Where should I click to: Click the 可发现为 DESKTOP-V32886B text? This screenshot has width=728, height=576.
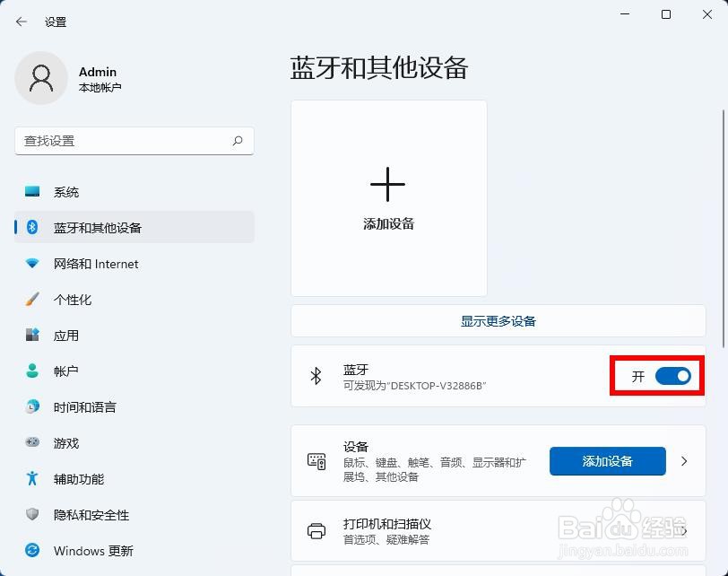click(x=414, y=386)
